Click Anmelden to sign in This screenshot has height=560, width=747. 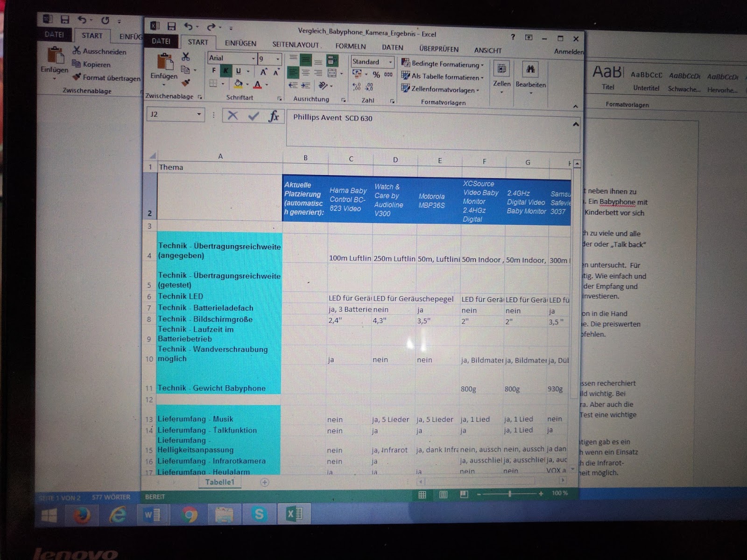[569, 51]
